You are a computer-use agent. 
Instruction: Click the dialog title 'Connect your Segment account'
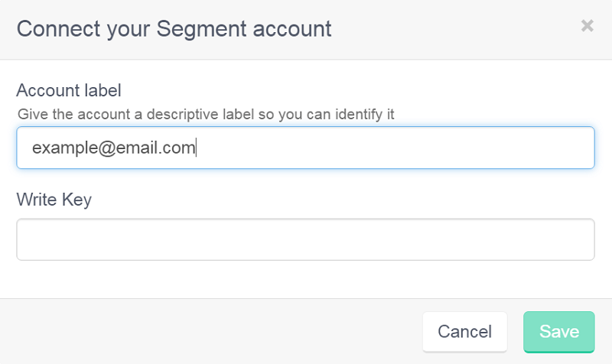click(174, 29)
